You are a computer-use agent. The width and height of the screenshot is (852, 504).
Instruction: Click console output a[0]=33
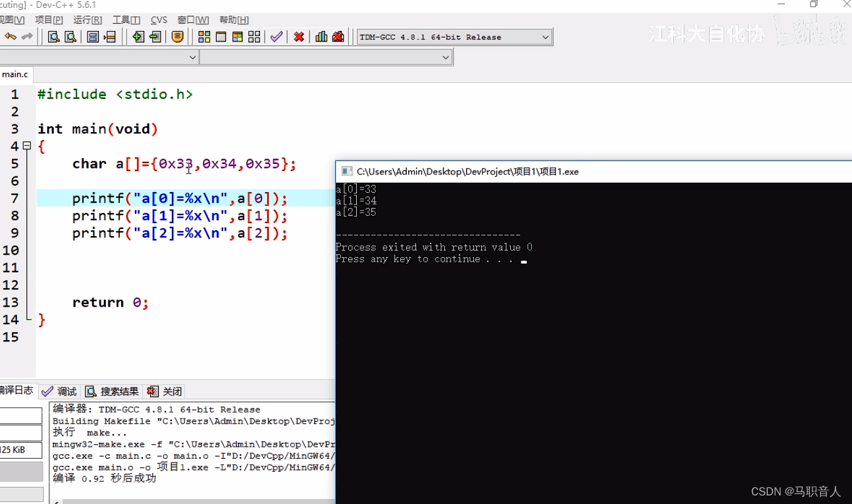tap(356, 189)
